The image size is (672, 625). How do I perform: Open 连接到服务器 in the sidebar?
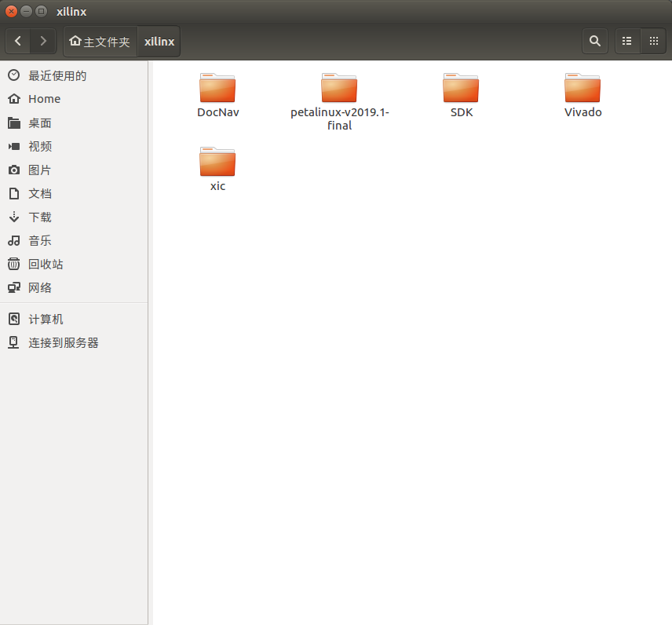tap(74, 342)
